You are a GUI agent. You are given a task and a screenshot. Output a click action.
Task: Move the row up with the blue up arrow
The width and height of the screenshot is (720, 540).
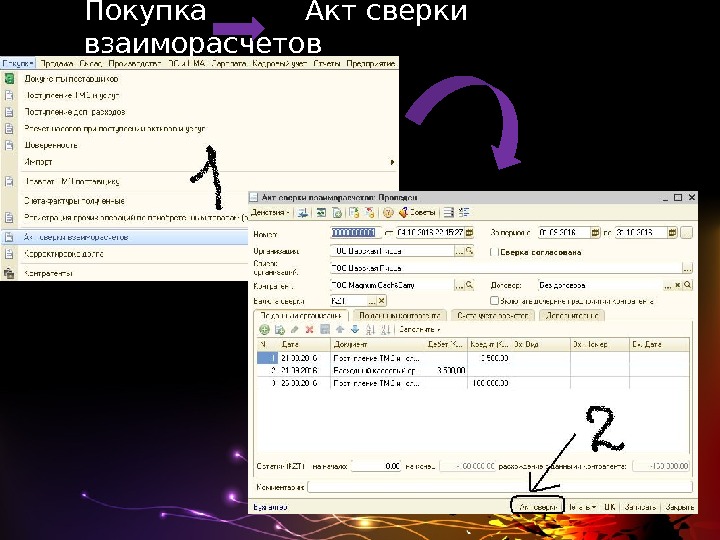tap(340, 329)
